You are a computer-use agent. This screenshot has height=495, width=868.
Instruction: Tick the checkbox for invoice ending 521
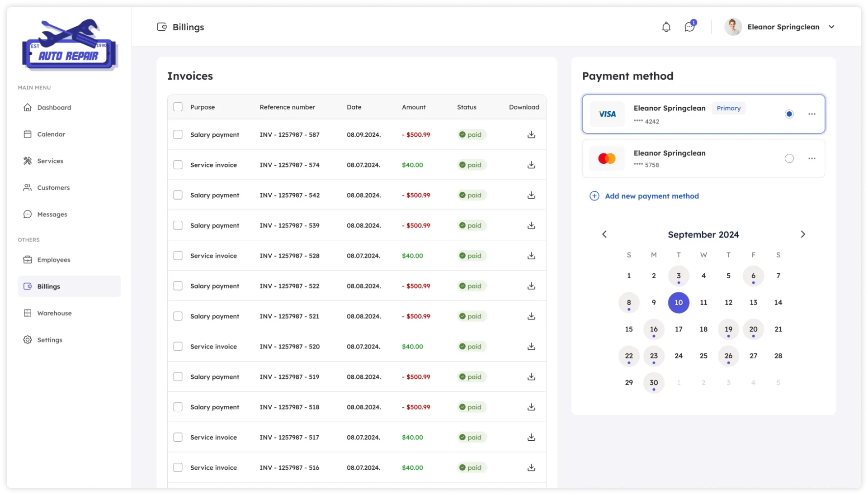point(178,316)
